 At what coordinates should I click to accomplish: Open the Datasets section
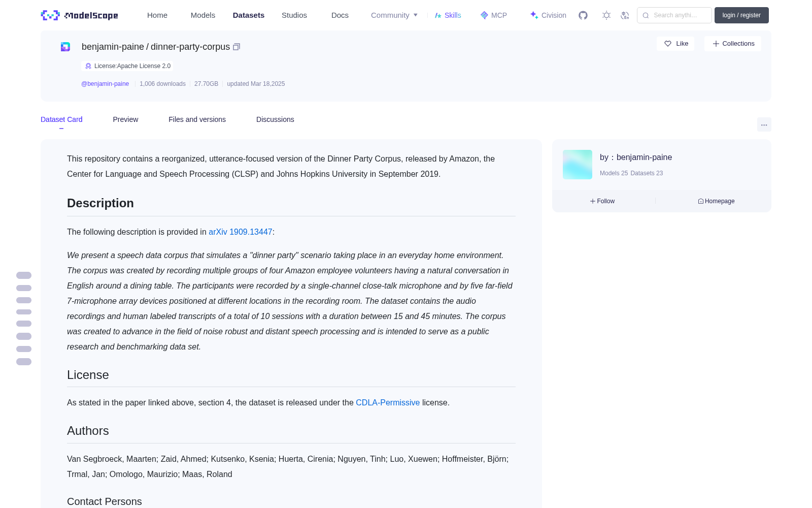[249, 15]
